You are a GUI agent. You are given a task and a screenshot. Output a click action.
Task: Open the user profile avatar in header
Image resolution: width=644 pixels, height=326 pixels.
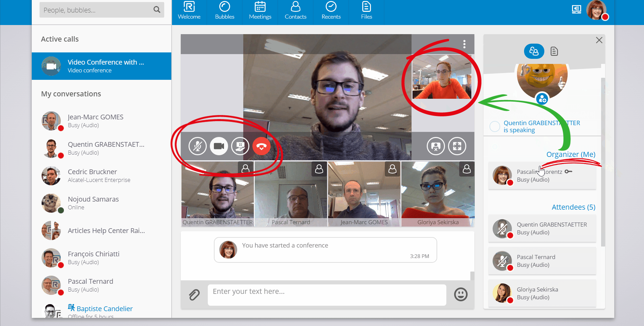tap(597, 10)
